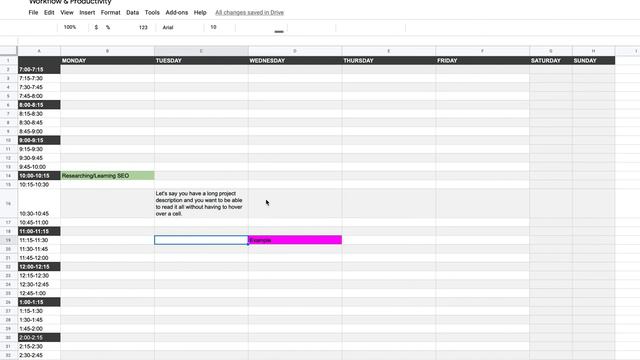Open the Add-ons menu
The height and width of the screenshot is (360, 640).
click(177, 13)
